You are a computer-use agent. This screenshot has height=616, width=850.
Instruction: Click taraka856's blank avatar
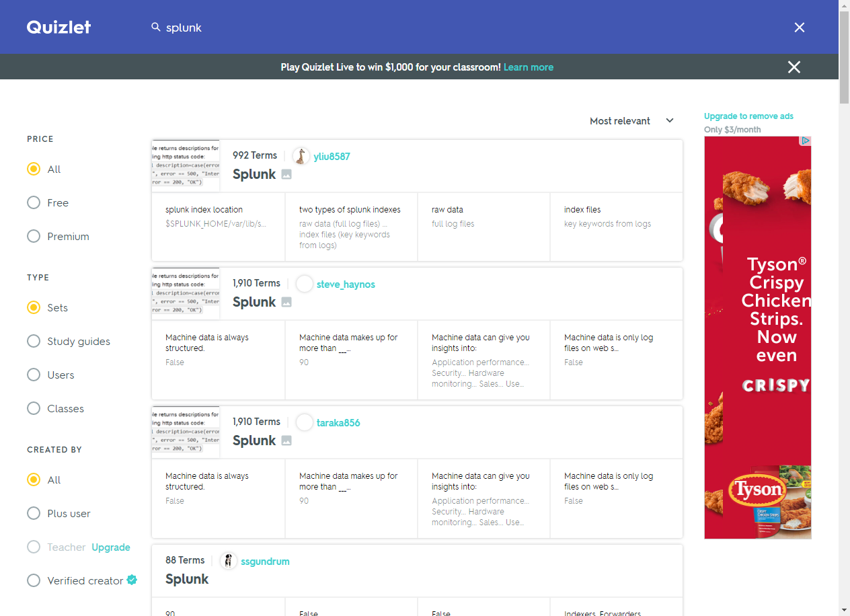305,422
